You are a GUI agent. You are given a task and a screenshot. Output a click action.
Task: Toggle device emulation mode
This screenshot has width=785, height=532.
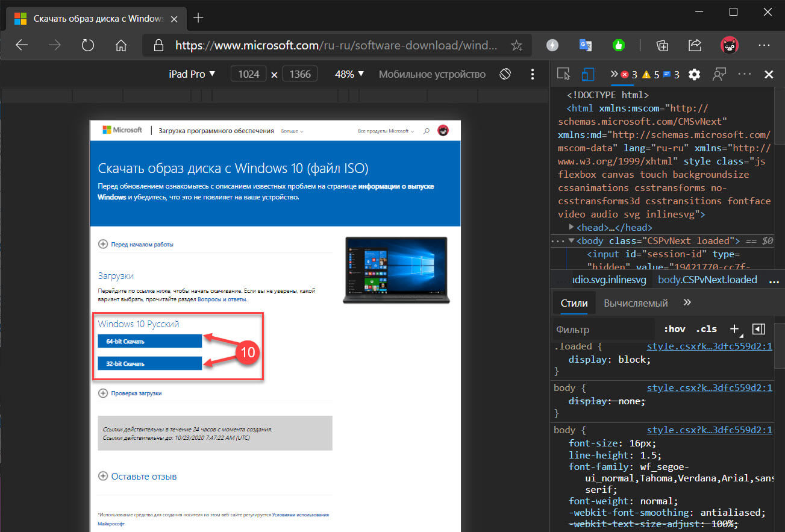pos(587,74)
